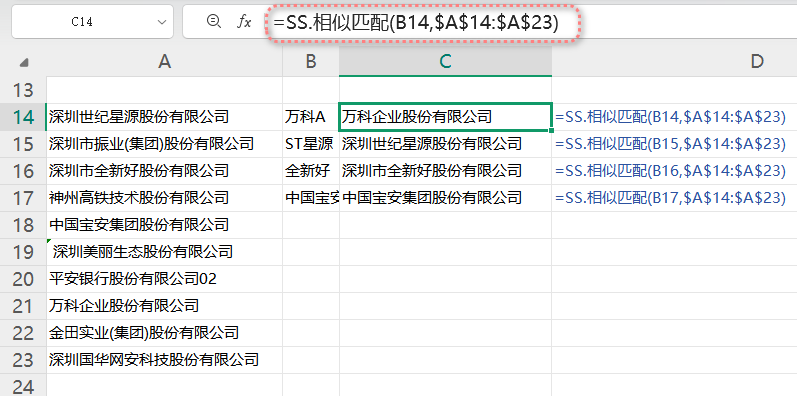The image size is (797, 396).
Task: Click cell C15 深圳世纪星源股份有限公司
Action: tap(445, 144)
